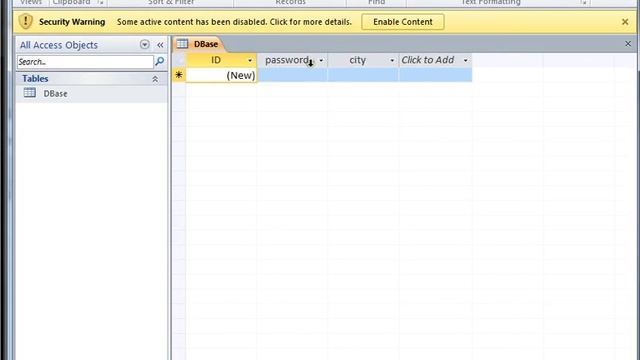
Task: Select the city column header
Action: [363, 60]
